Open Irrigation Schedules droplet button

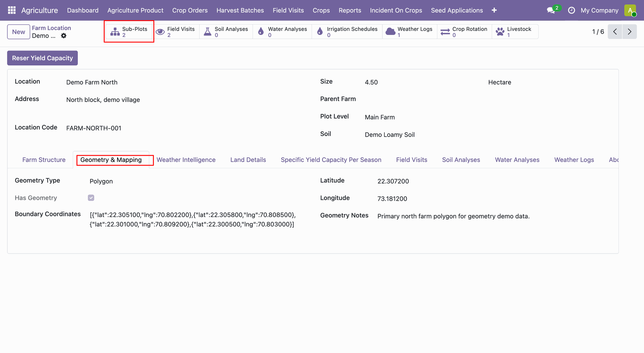point(347,32)
